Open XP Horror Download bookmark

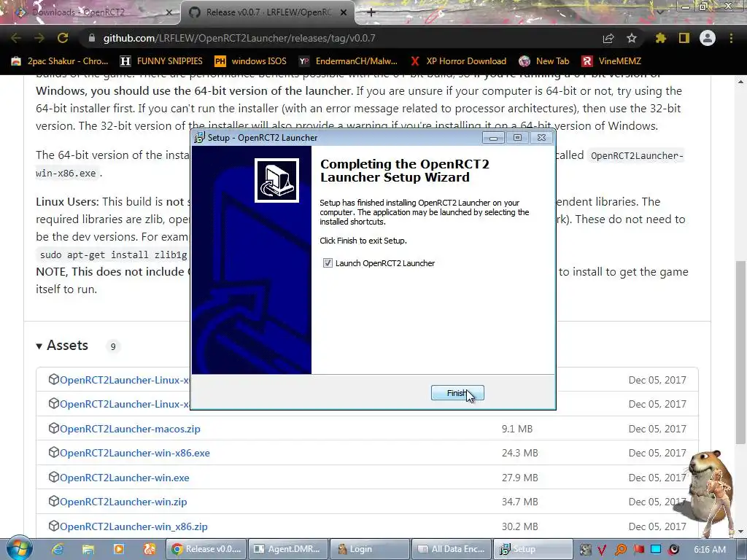(458, 61)
